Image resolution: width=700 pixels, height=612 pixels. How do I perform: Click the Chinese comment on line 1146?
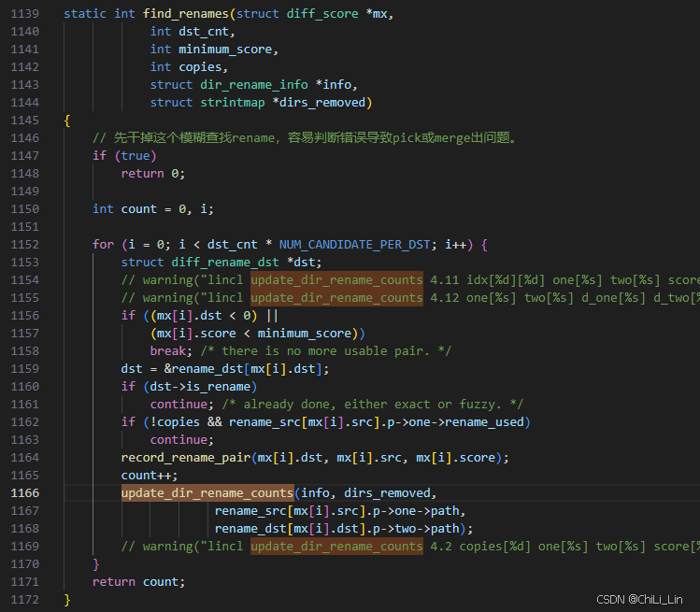point(305,138)
